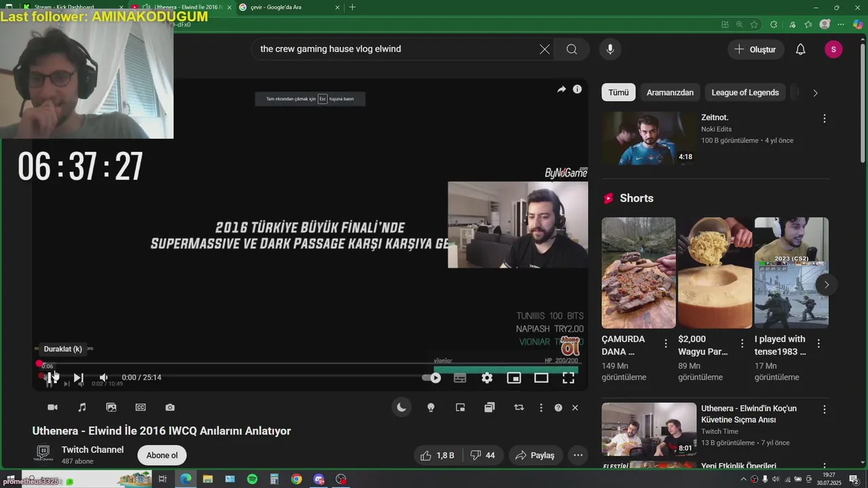Toggle full screen mode
The height and width of the screenshot is (488, 868).
[x=568, y=378]
